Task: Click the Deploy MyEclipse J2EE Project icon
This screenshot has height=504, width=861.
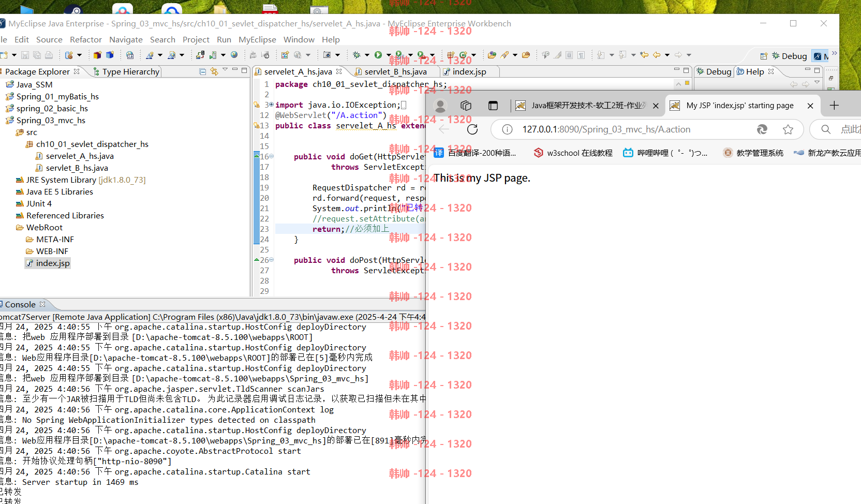Action: 200,55
